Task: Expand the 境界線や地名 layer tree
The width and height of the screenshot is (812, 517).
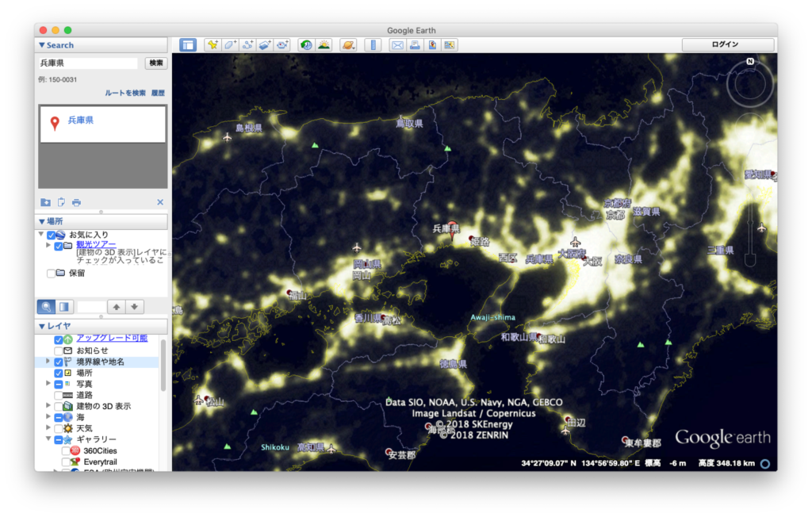Action: click(48, 362)
